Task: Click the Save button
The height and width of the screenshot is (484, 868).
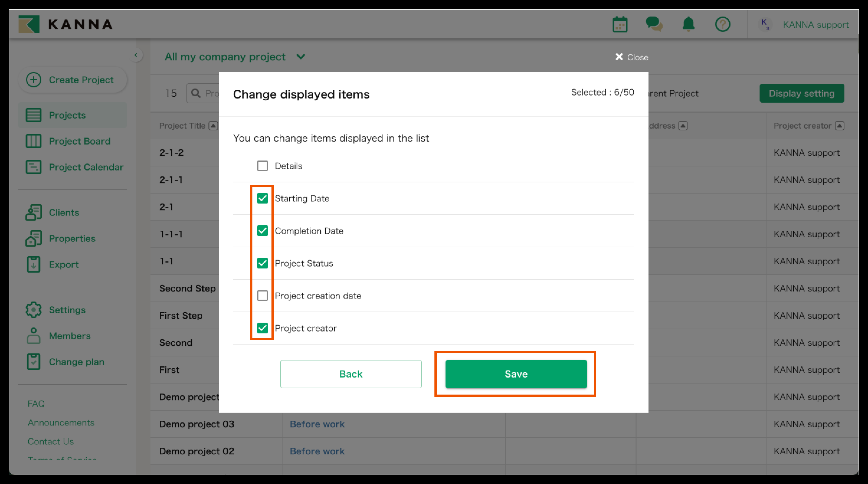Action: [516, 374]
